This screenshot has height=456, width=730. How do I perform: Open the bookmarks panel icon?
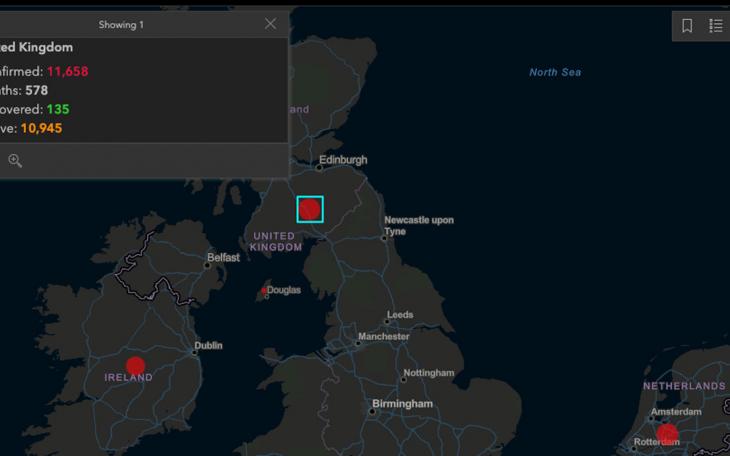[687, 26]
